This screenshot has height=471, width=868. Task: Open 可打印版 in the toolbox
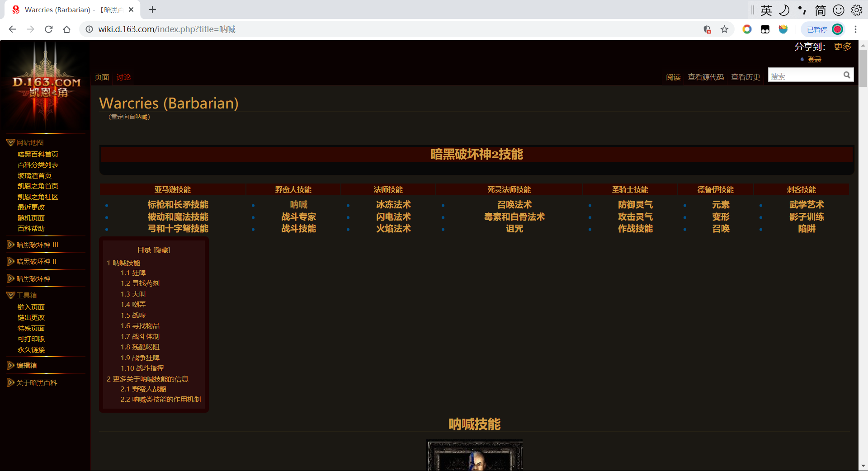pos(31,339)
